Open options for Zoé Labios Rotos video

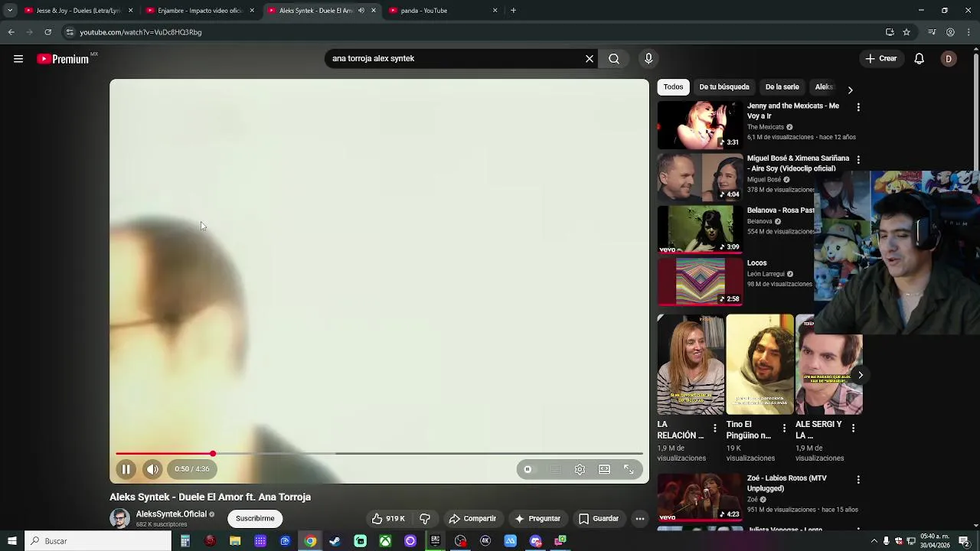click(858, 480)
